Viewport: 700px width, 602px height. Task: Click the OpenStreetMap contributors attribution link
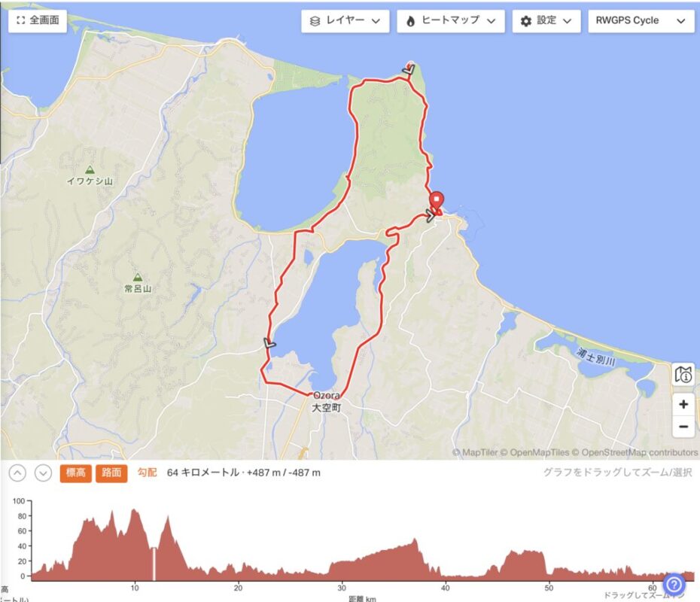635,452
